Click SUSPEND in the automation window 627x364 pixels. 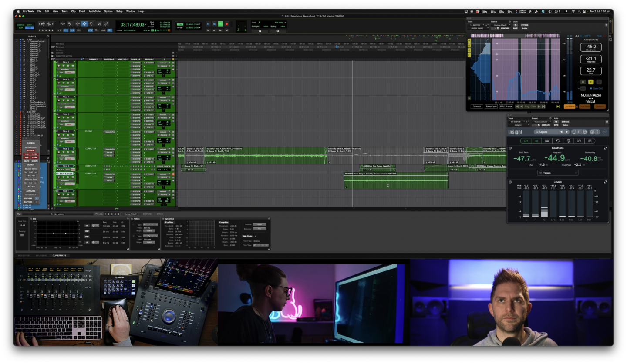31,143
